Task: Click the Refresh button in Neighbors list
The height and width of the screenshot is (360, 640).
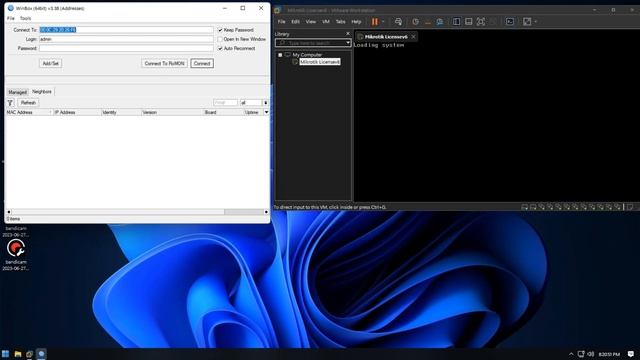Action: pos(28,103)
